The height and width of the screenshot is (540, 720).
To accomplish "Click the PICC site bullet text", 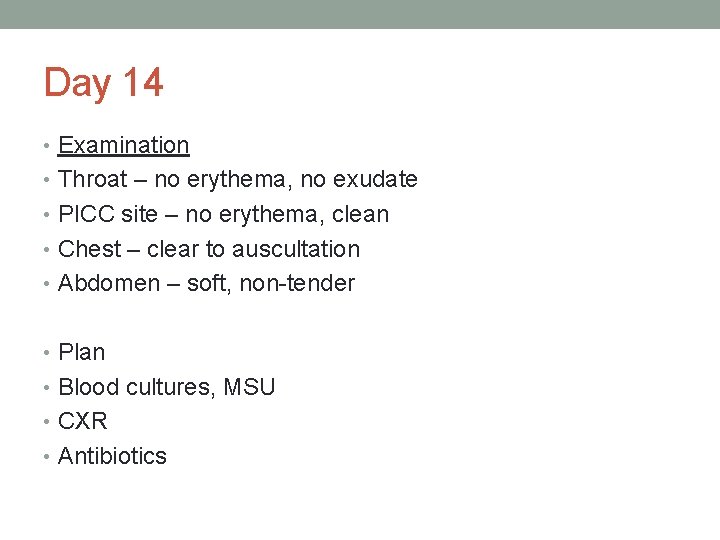I will (224, 214).
